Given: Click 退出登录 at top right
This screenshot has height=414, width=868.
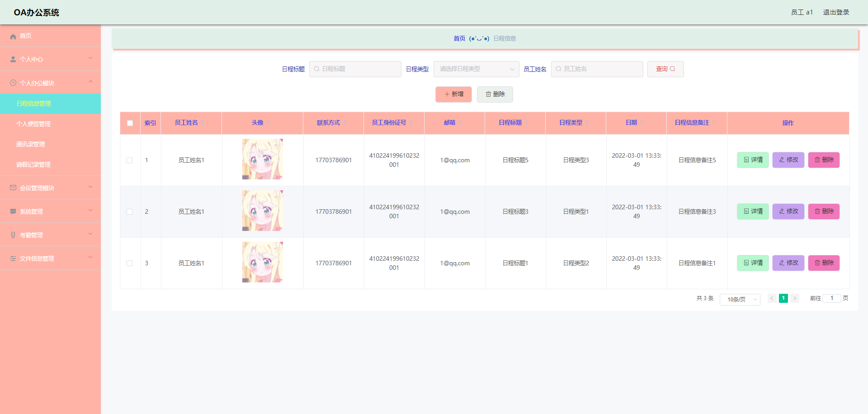Looking at the screenshot, I should pos(836,12).
